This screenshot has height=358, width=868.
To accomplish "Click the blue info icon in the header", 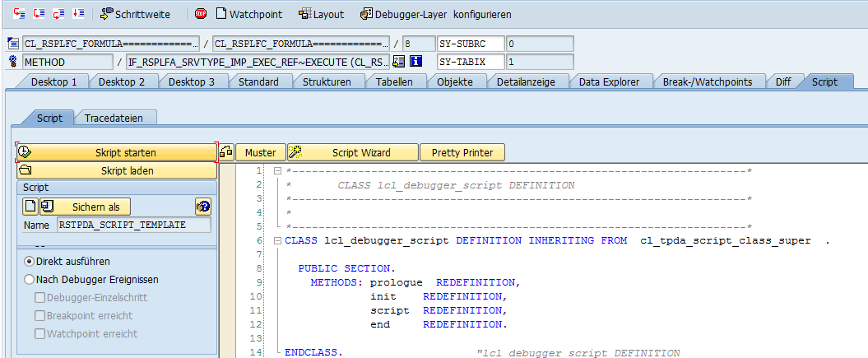I will [415, 62].
